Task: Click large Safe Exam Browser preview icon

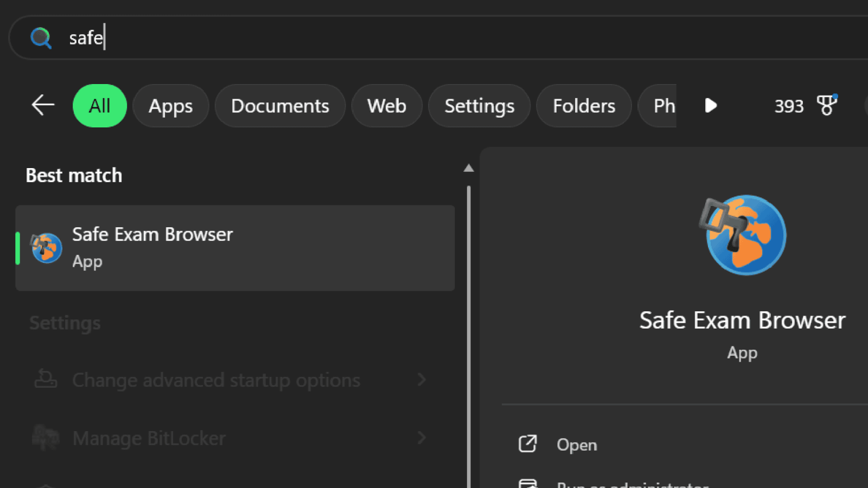Action: pos(742,235)
